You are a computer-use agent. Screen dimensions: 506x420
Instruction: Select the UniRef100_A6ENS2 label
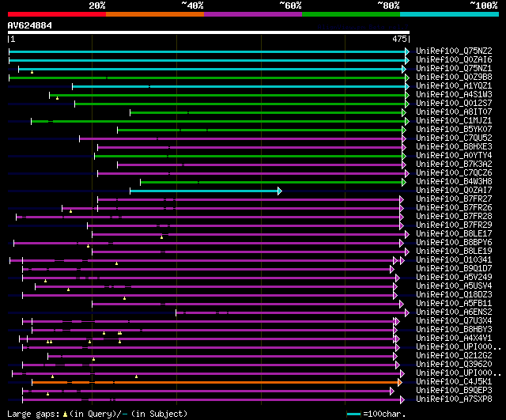coord(454,312)
